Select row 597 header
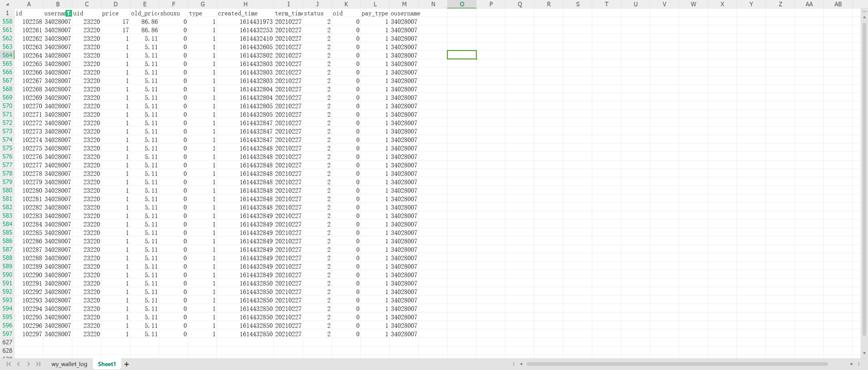The height and width of the screenshot is (370, 868). [7, 334]
